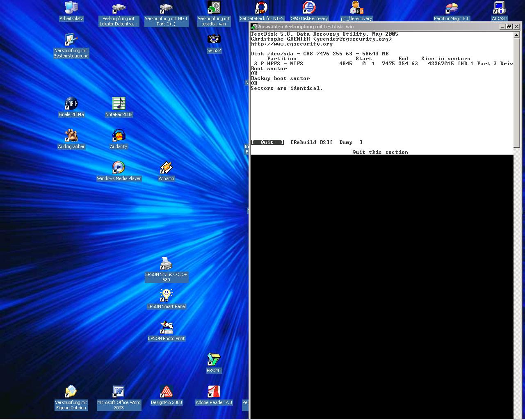Select the Dump option in TestDisk
The image size is (525, 420).
click(x=346, y=142)
